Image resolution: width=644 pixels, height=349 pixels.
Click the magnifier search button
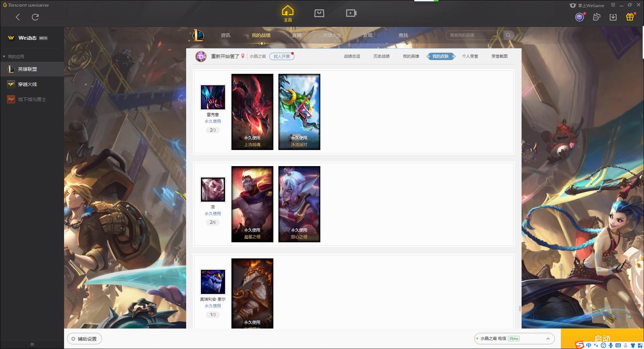(508, 35)
